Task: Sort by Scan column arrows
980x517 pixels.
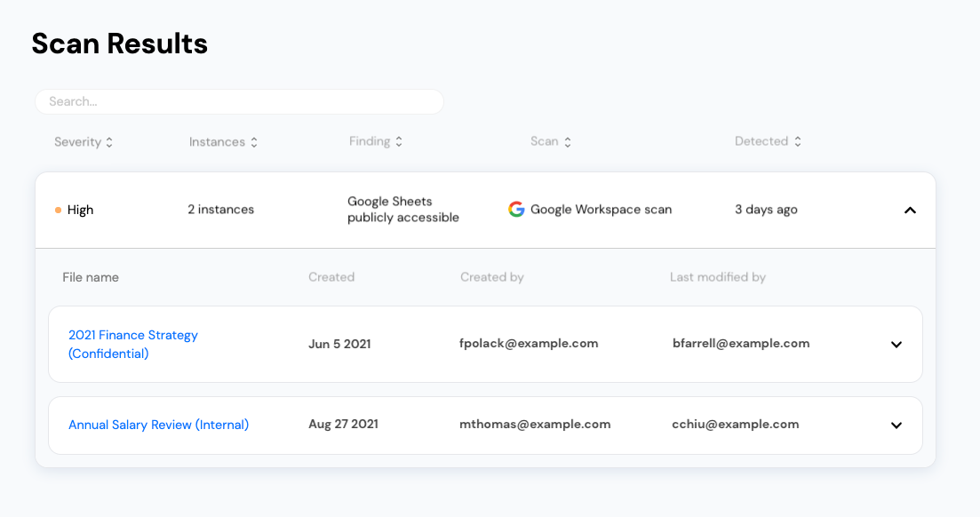Action: pyautogui.click(x=568, y=142)
